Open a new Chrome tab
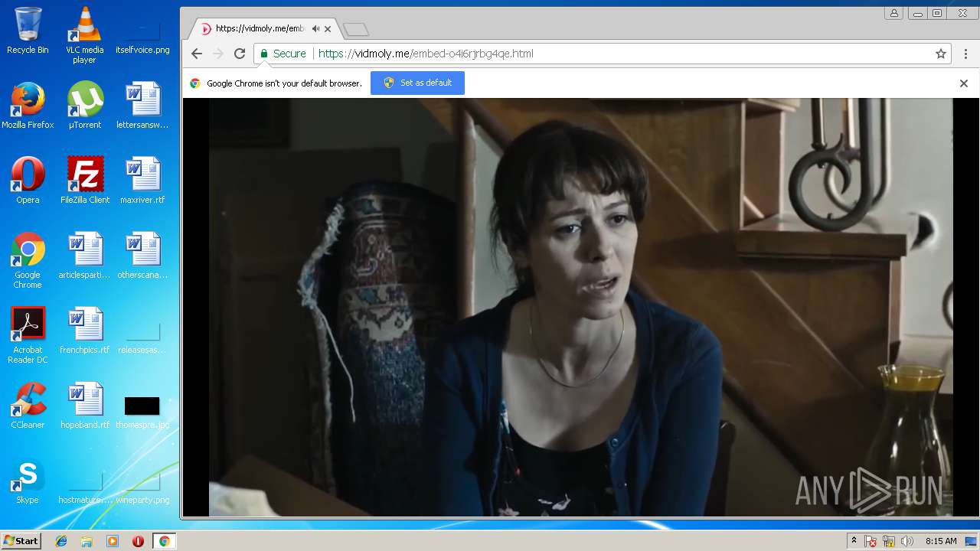This screenshot has width=980, height=551. 356,29
